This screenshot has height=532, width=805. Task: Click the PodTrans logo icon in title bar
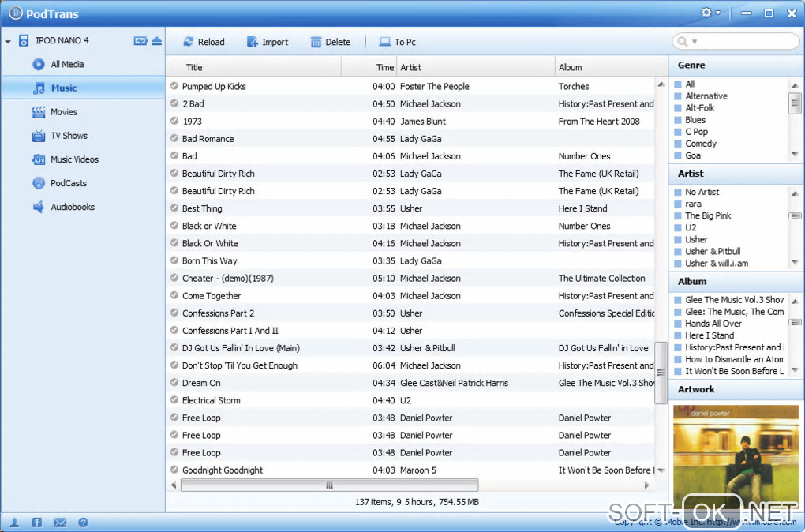point(16,13)
